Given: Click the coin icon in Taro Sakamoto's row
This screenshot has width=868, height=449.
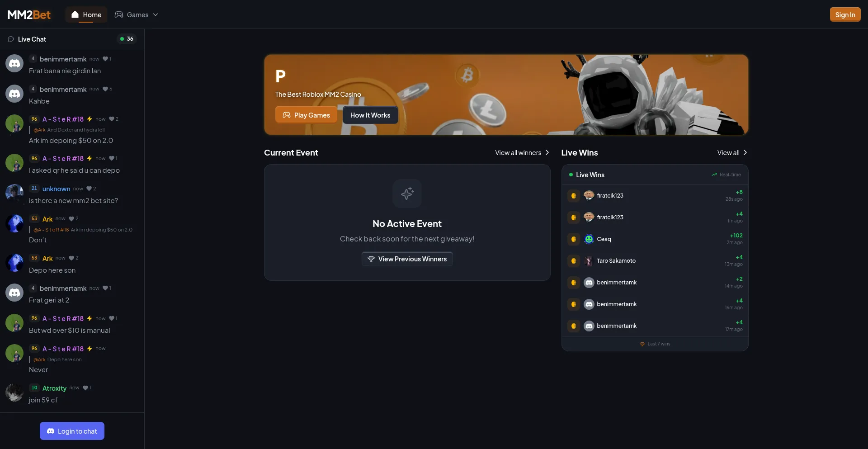Looking at the screenshot, I should pos(574,261).
